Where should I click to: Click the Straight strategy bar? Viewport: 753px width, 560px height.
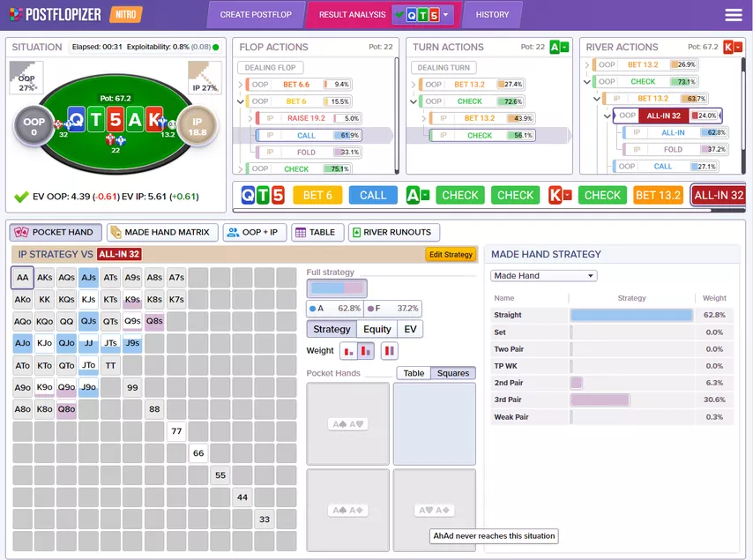point(631,315)
